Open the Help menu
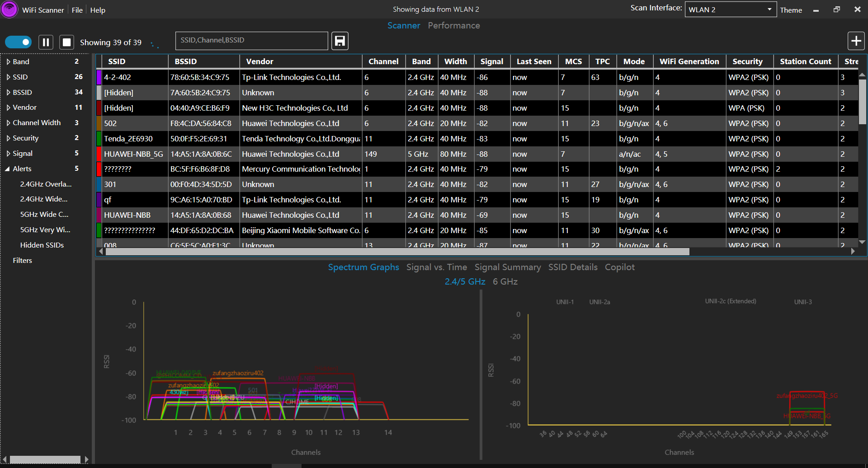The height and width of the screenshot is (468, 868). pos(98,10)
